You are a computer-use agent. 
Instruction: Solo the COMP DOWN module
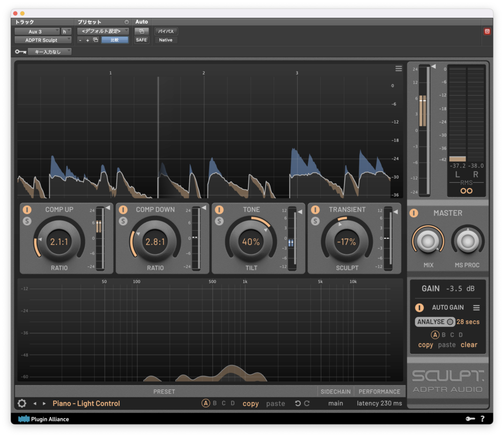(x=123, y=221)
